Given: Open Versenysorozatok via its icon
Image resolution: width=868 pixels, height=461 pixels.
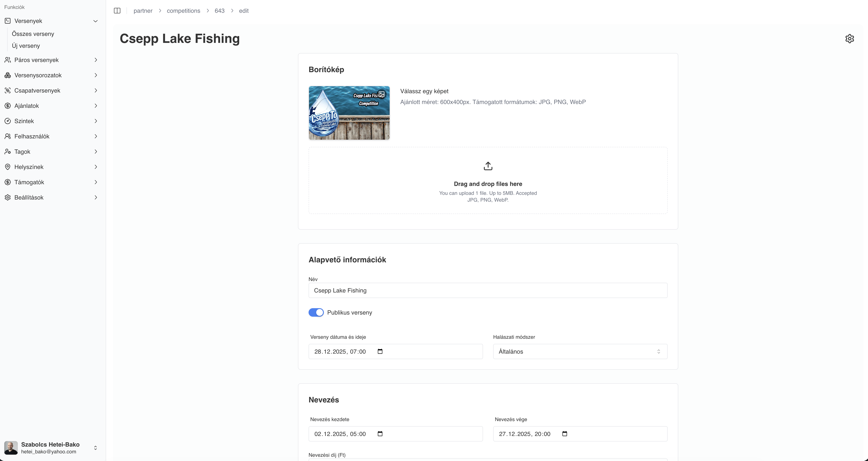Looking at the screenshot, I should coord(7,75).
